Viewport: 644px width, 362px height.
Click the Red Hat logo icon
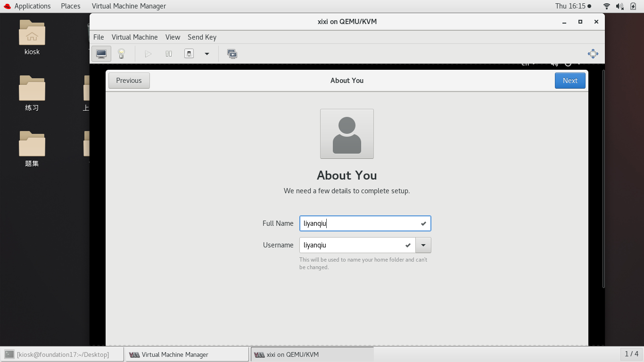tap(7, 6)
